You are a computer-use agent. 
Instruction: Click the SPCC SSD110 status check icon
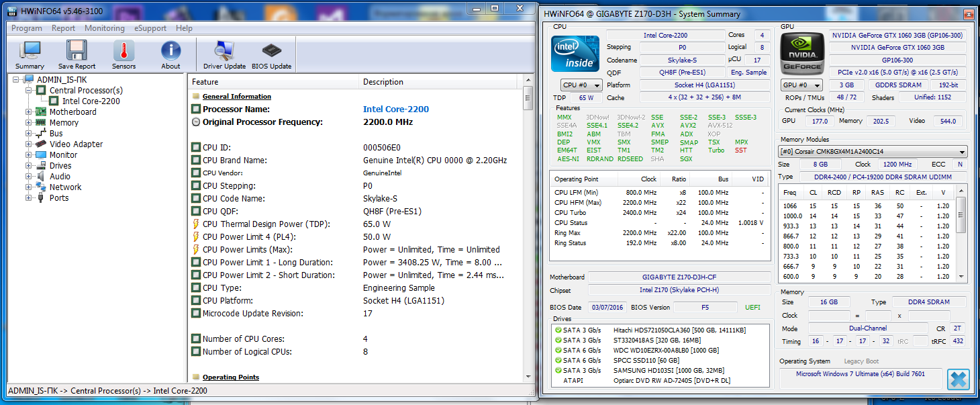558,361
